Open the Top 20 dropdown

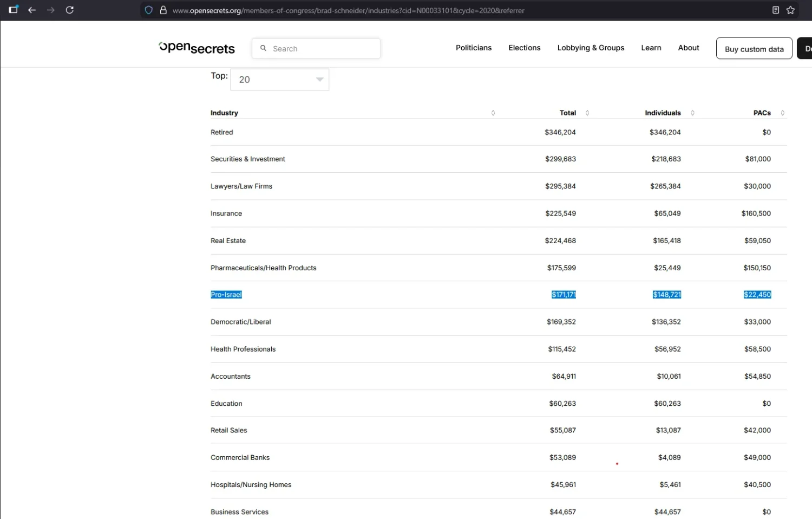pos(280,80)
